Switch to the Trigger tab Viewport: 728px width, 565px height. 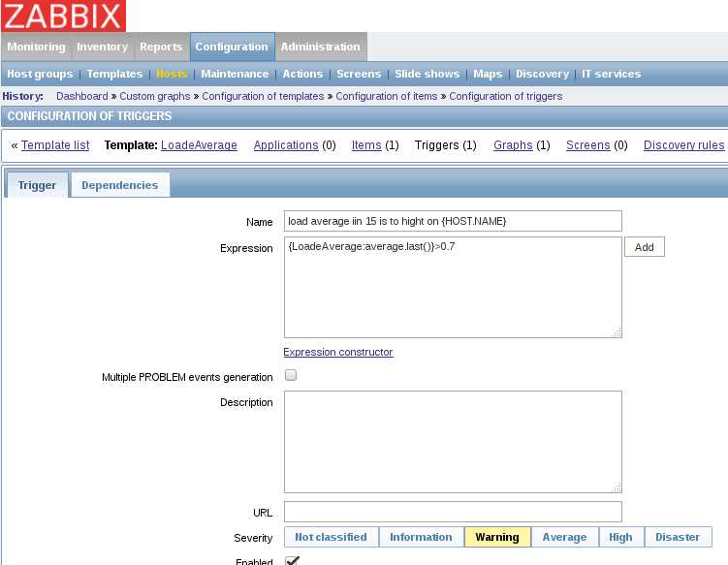pos(37,185)
